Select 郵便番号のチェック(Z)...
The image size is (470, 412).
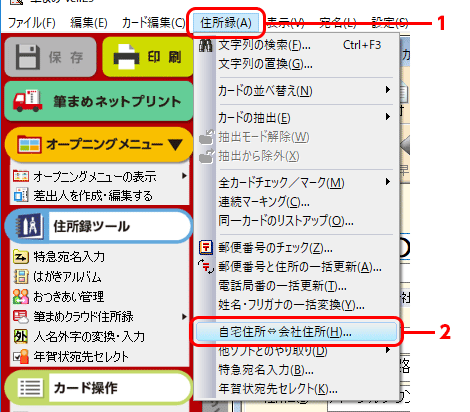click(297, 247)
